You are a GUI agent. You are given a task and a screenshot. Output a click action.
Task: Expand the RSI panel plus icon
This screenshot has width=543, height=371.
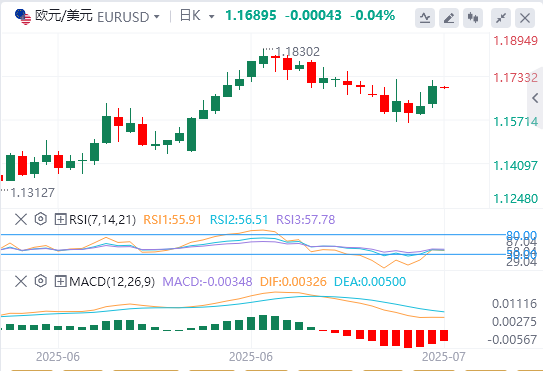(60, 219)
